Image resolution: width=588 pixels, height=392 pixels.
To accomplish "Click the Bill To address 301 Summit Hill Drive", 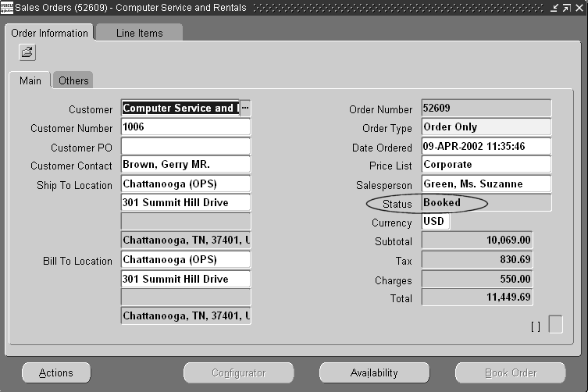I will coord(186,279).
